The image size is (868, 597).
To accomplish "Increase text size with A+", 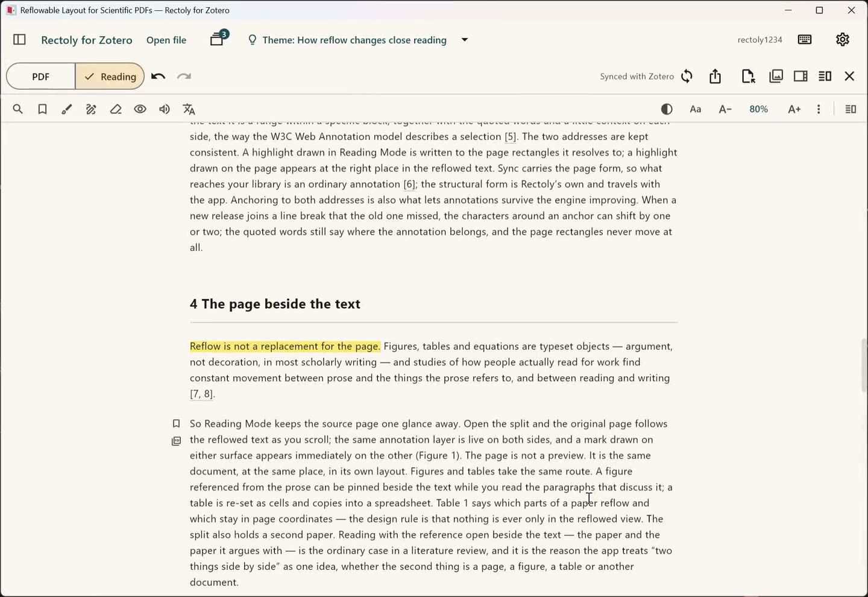I will pyautogui.click(x=794, y=109).
